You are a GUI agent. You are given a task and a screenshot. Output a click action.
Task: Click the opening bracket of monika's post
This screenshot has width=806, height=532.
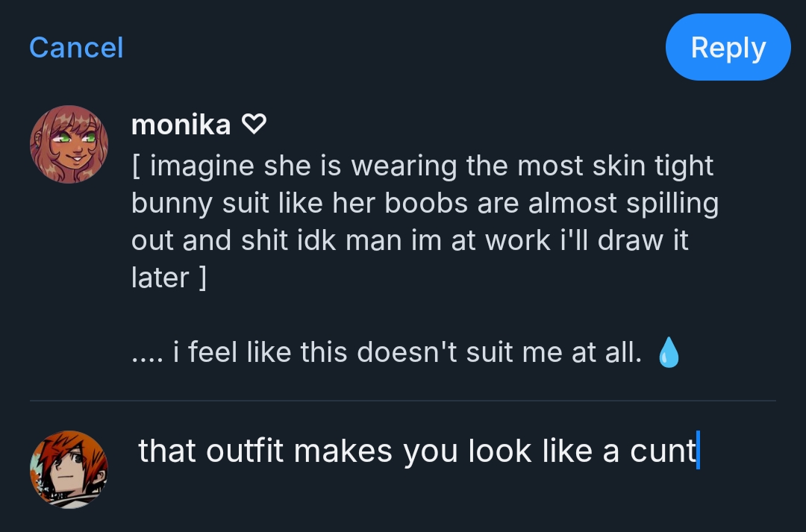(136, 166)
